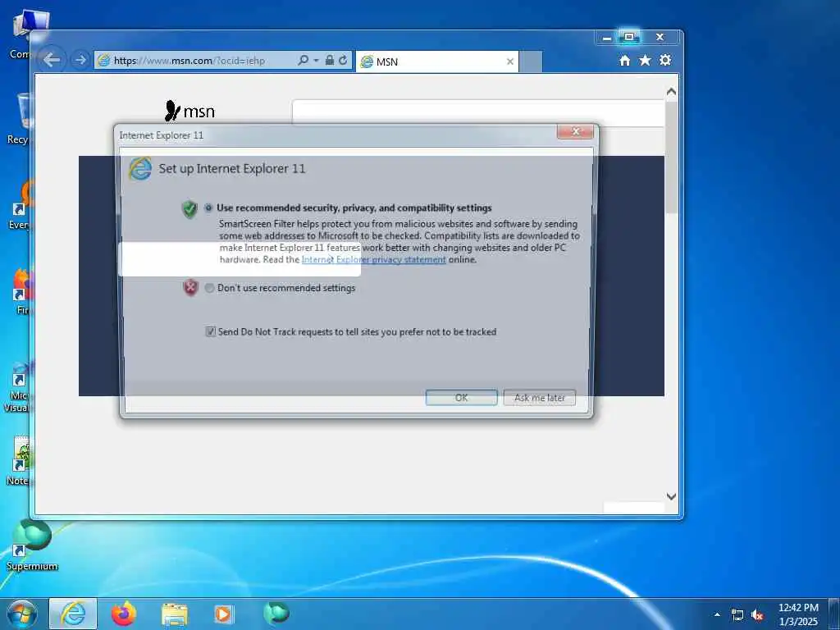Click the security lock icon in address bar

[x=330, y=60]
